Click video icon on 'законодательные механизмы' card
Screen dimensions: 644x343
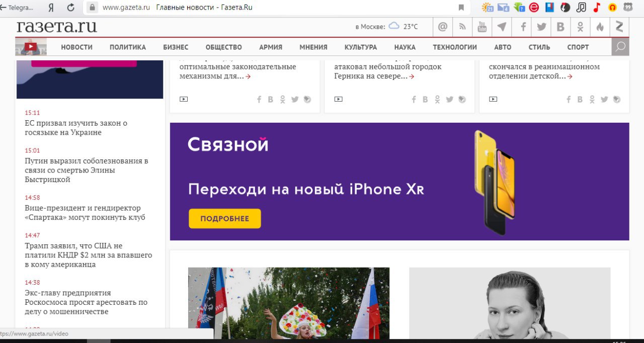[x=184, y=99]
